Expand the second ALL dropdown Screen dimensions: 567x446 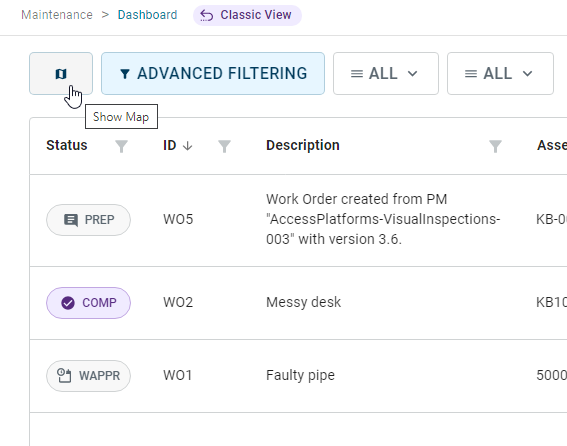click(x=500, y=73)
